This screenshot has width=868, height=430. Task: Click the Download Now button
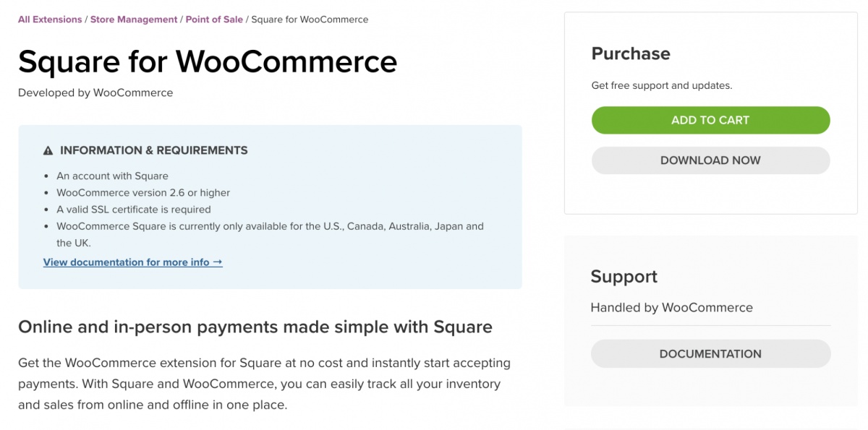point(710,160)
